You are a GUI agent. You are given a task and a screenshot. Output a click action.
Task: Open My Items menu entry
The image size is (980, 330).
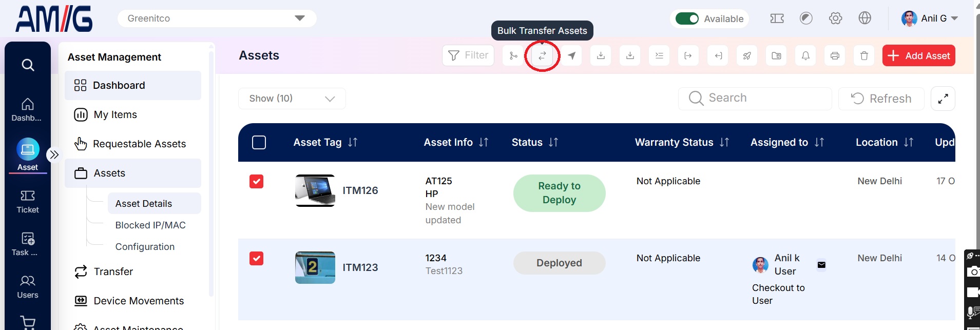133,114
